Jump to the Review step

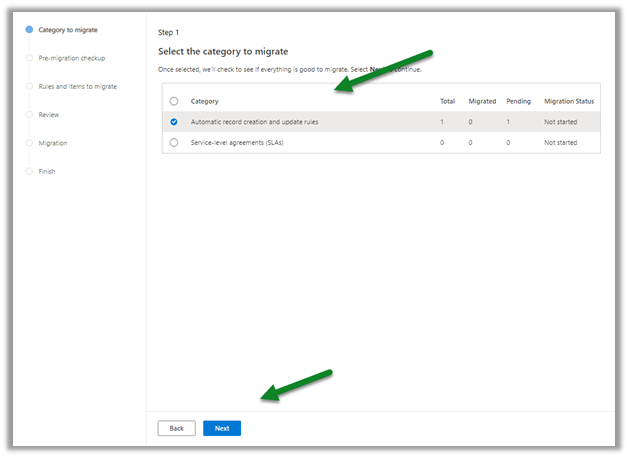pos(49,115)
